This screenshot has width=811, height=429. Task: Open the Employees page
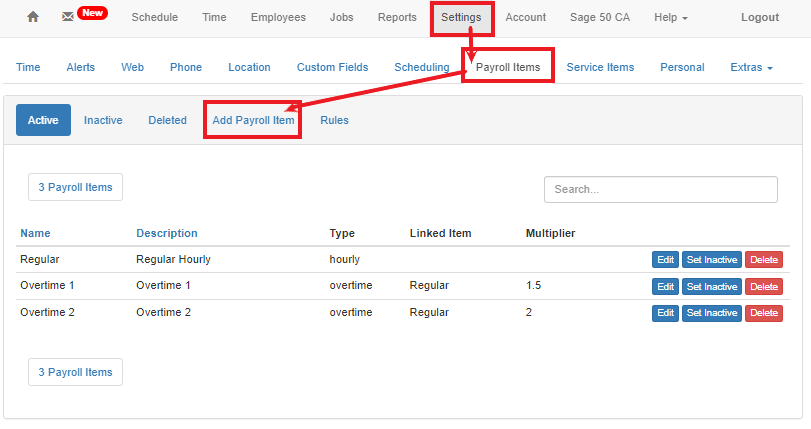coord(278,17)
